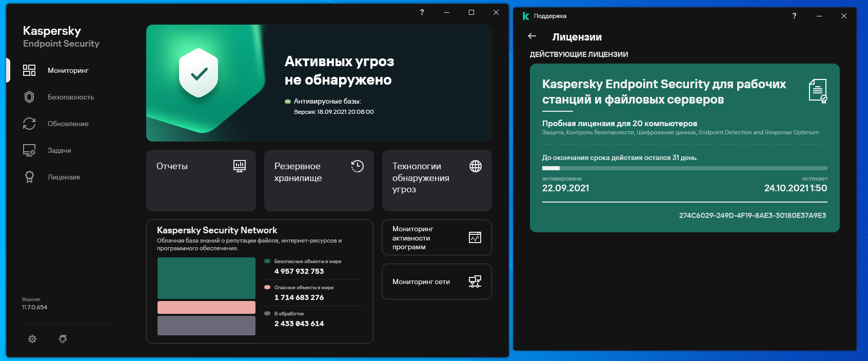Click the Технологии обнаружения угроз globe icon

[x=476, y=166]
